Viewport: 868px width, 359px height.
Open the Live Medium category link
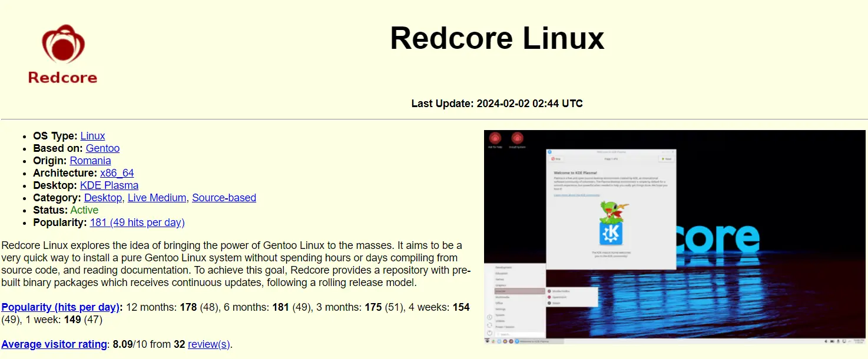click(157, 198)
